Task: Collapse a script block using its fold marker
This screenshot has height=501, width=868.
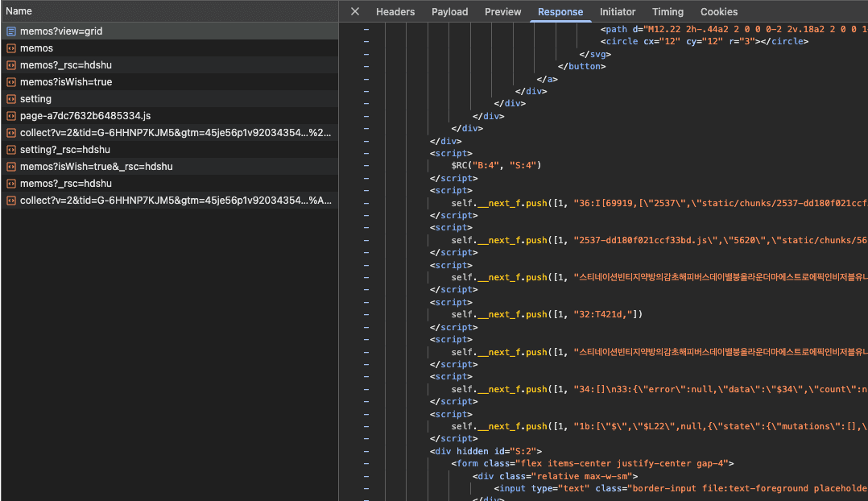Action: click(366, 153)
